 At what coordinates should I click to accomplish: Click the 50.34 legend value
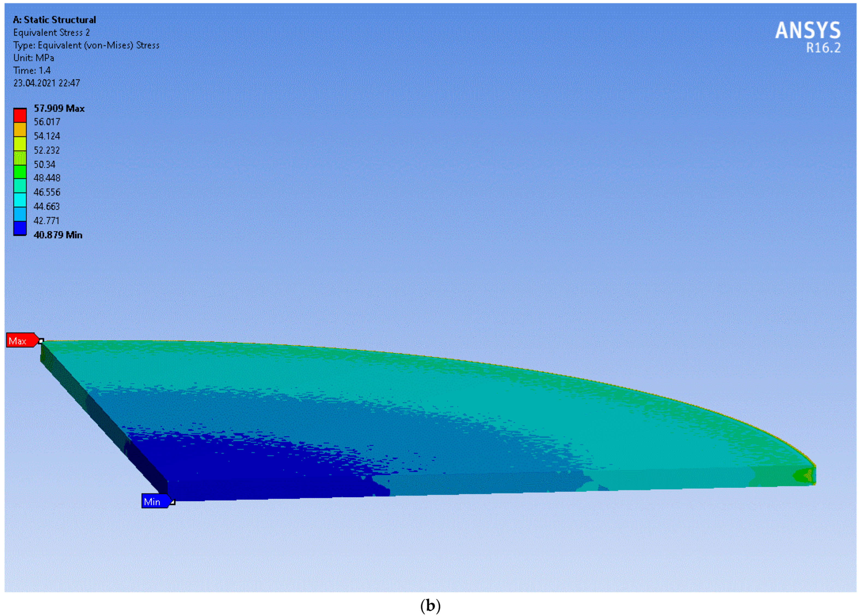click(x=45, y=164)
